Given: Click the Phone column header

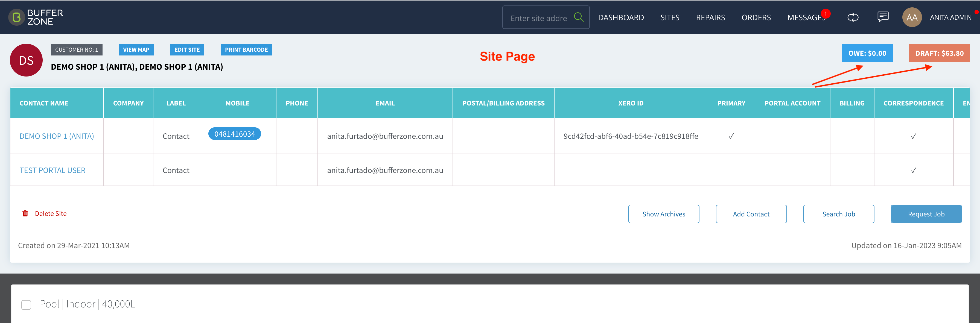Looking at the screenshot, I should click(x=297, y=103).
